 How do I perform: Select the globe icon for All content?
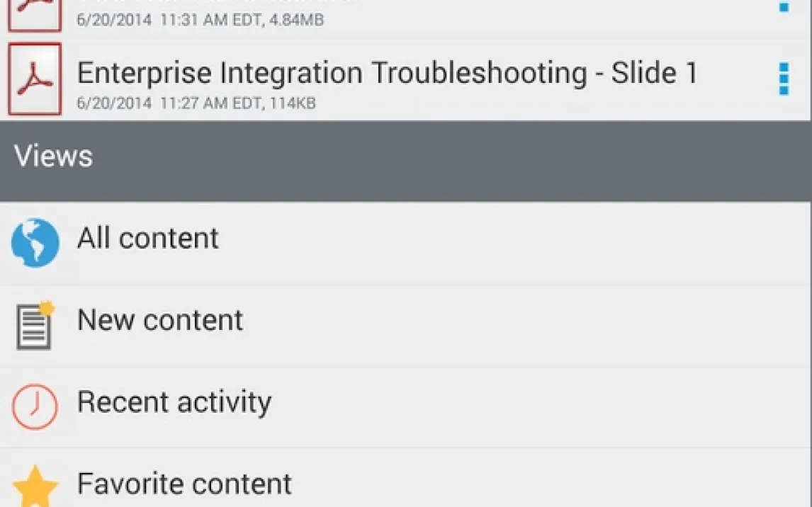(35, 243)
